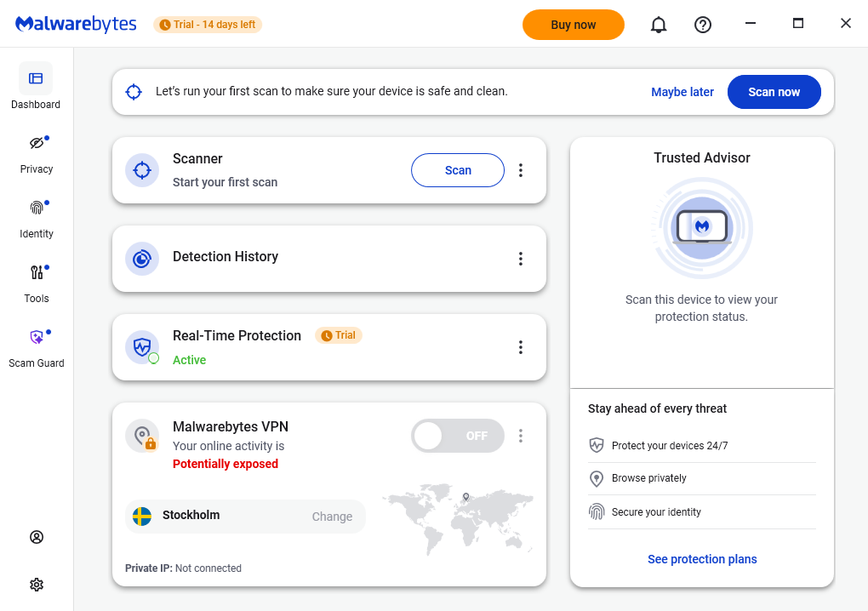Select Browse privately item
The width and height of the screenshot is (868, 611).
click(702, 478)
